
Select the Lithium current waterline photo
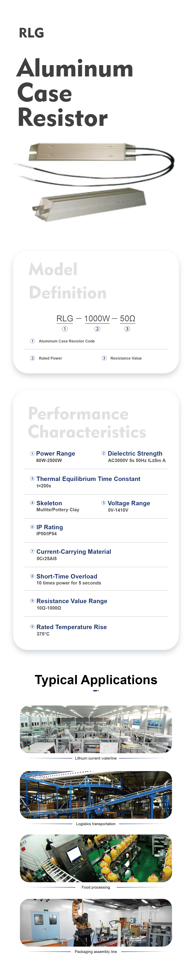tap(96, 729)
